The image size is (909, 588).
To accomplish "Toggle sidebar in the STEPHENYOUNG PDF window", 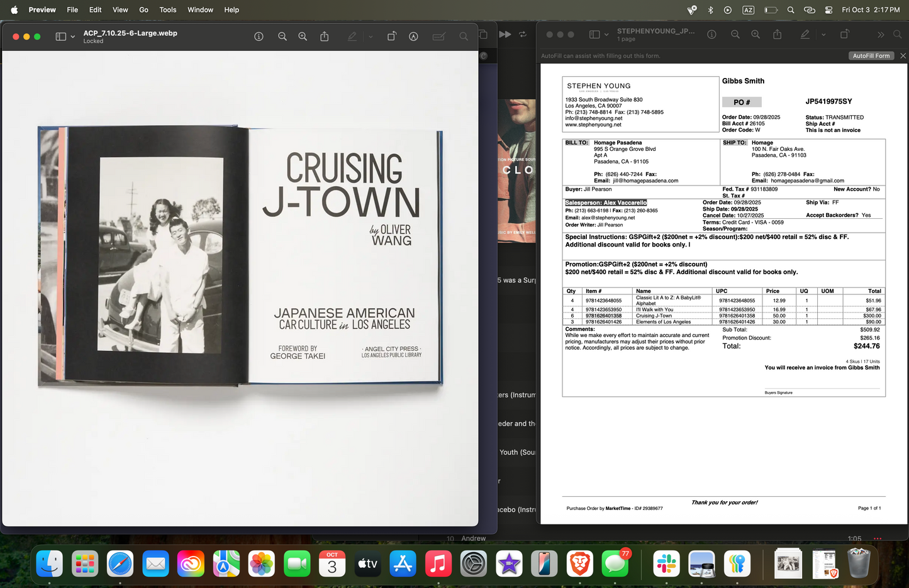I will tap(594, 35).
